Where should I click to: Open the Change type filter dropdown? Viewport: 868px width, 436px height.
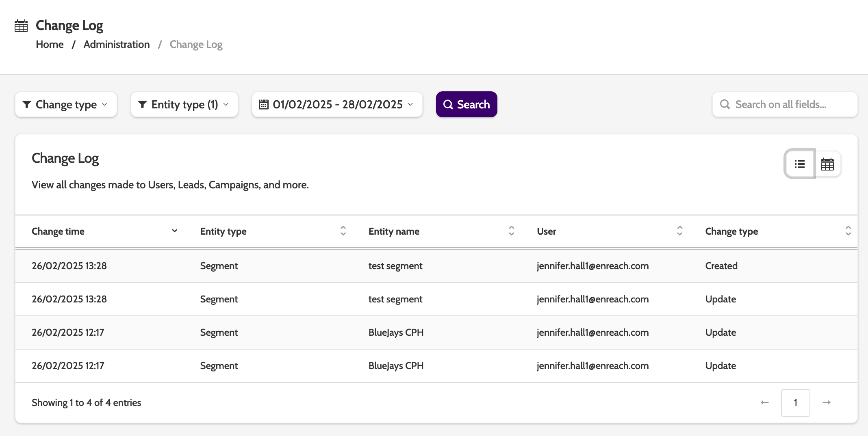[x=66, y=105]
